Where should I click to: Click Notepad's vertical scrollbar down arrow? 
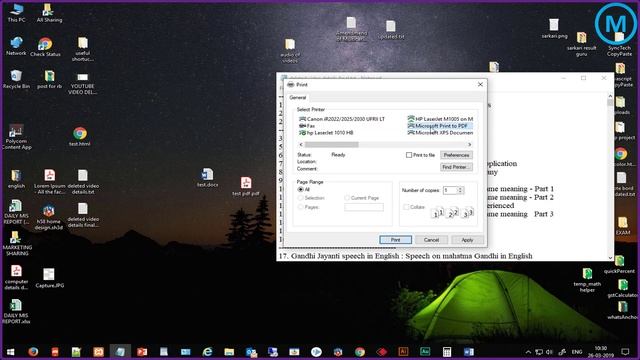point(610,258)
